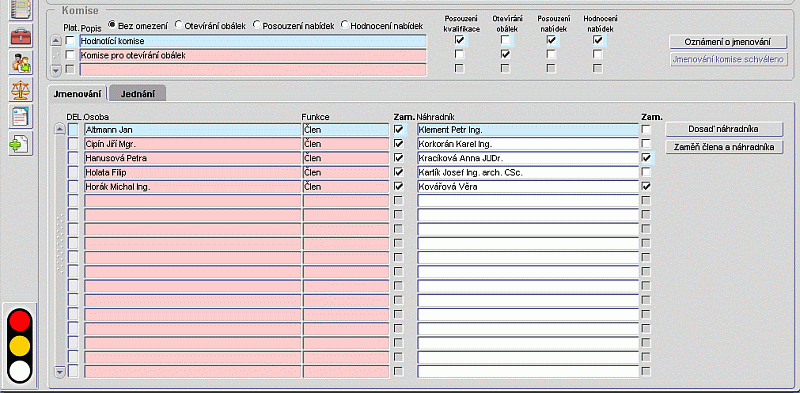Open the document page icon
Viewport: 800px width, 393px height.
[x=20, y=117]
